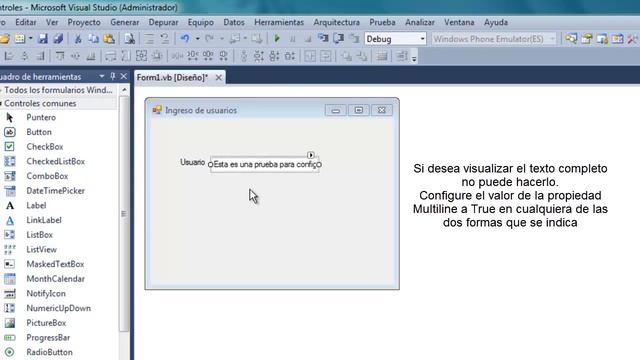
Task: Select the Label control in toolbox
Action: tap(36, 206)
